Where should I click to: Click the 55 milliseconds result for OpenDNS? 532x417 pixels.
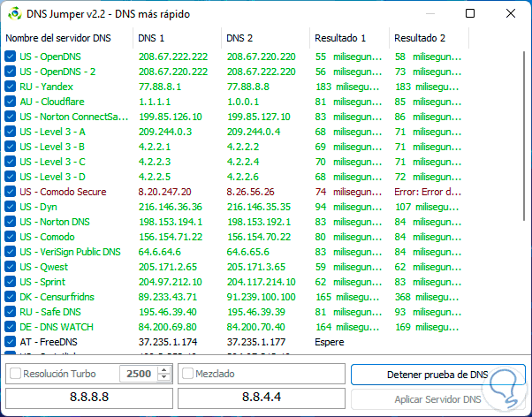(348, 57)
